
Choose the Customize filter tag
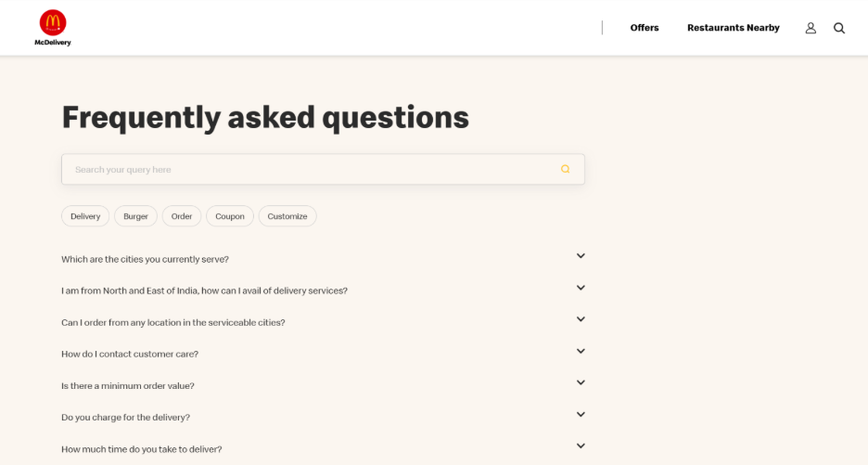pyautogui.click(x=287, y=216)
